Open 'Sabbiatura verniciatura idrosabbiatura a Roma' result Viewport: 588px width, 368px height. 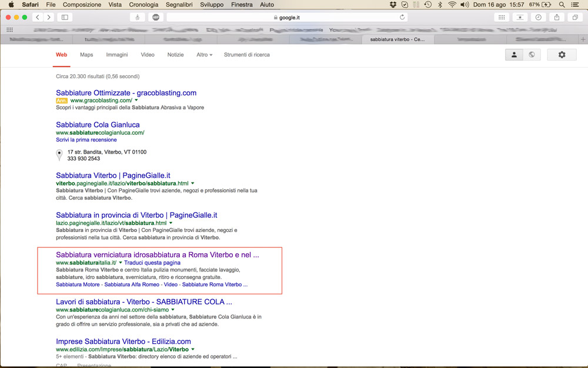coord(158,255)
